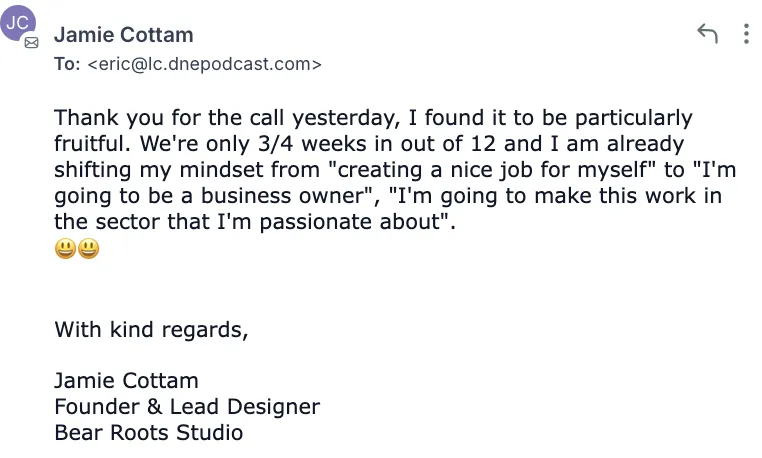This screenshot has width=762, height=458.
Task: Click the "Founder & Lead Designer" signature line
Action: tap(187, 407)
